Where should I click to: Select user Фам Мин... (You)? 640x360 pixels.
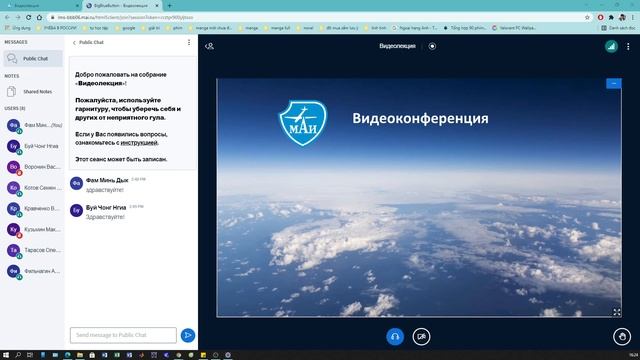[34, 125]
